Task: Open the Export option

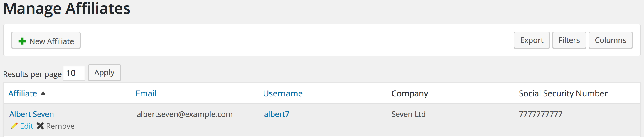Action: click(532, 40)
